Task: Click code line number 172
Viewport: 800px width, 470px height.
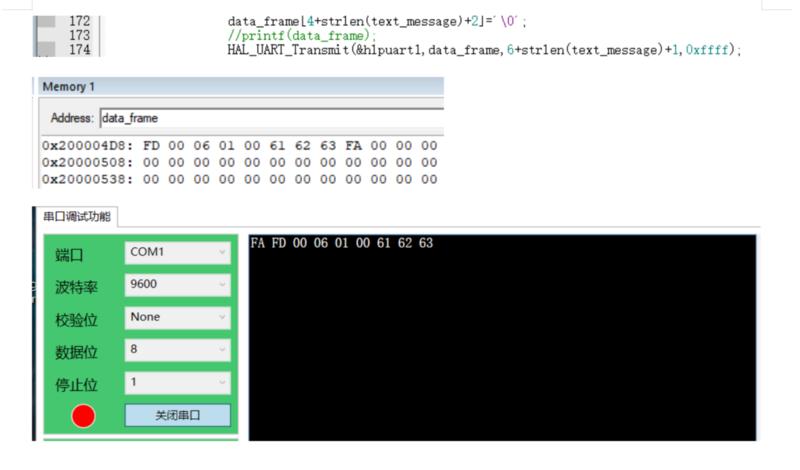Action: click(x=80, y=21)
